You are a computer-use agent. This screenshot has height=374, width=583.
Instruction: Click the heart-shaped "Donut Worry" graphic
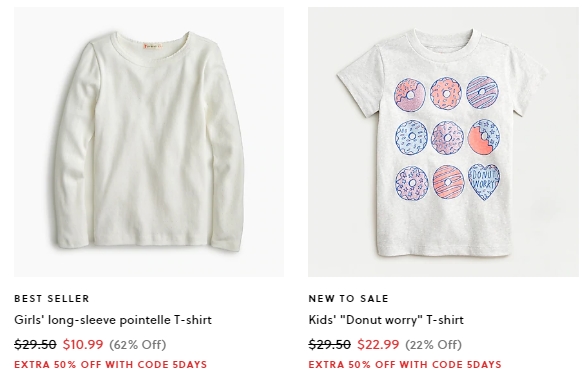point(484,182)
